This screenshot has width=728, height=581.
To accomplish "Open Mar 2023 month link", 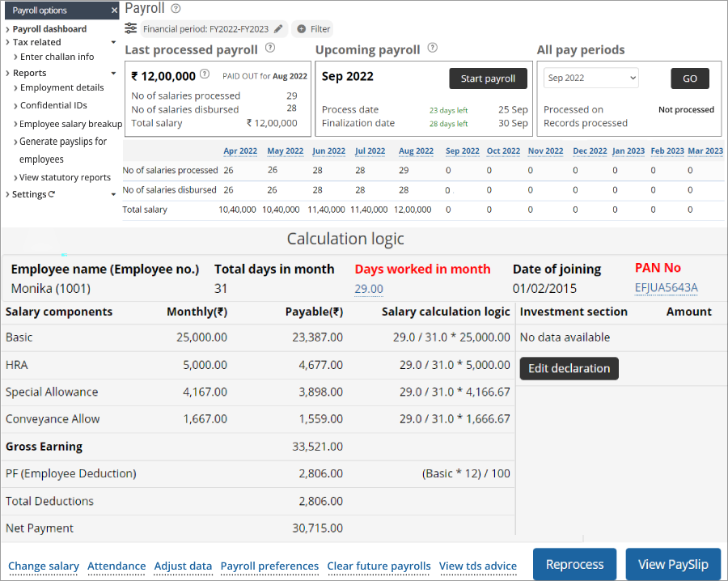I will point(705,151).
